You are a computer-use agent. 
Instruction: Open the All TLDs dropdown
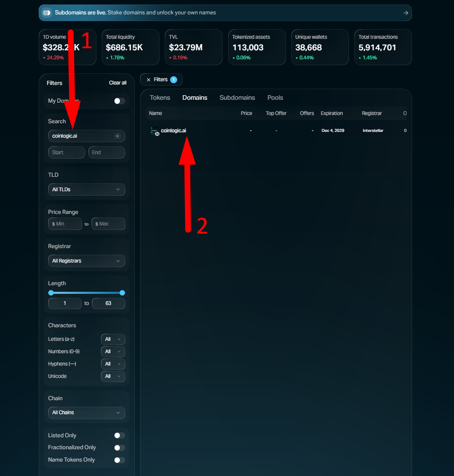click(87, 190)
